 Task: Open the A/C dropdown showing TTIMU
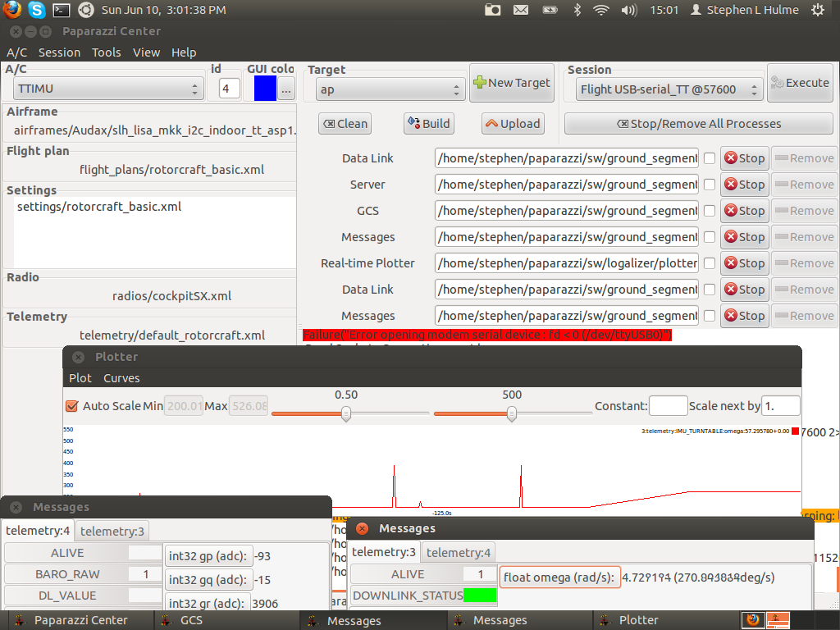(x=108, y=89)
